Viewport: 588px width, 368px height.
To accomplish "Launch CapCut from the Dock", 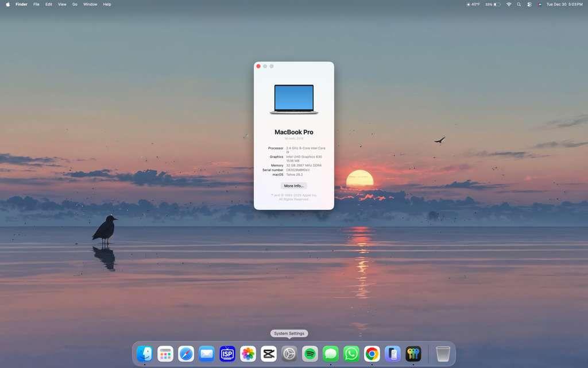I will pos(269,354).
